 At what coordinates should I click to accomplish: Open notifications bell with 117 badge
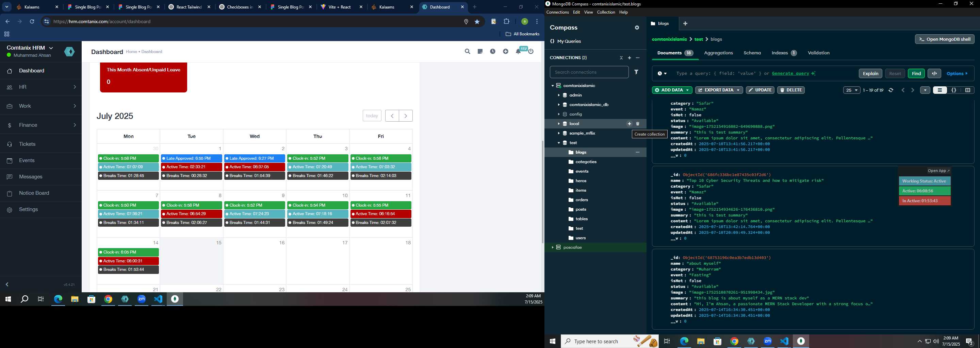(518, 51)
